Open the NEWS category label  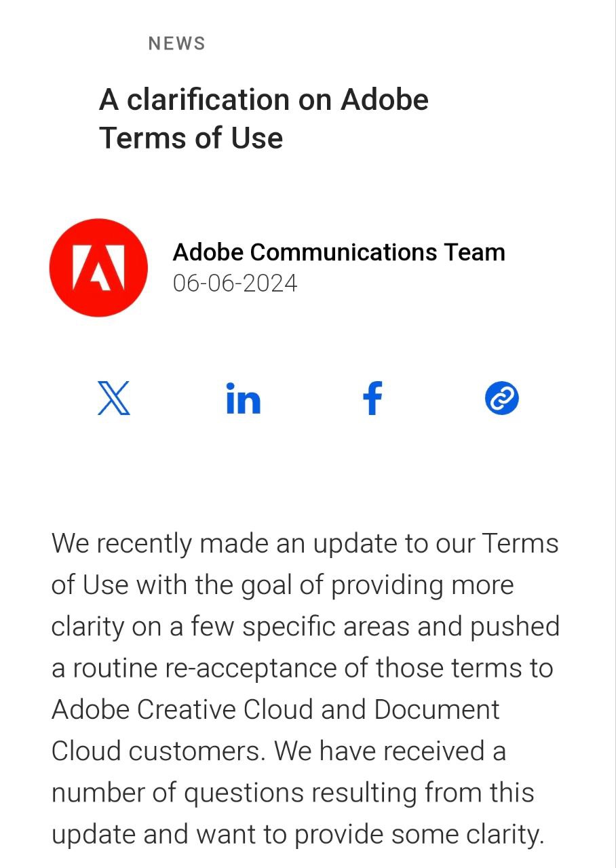pyautogui.click(x=176, y=44)
